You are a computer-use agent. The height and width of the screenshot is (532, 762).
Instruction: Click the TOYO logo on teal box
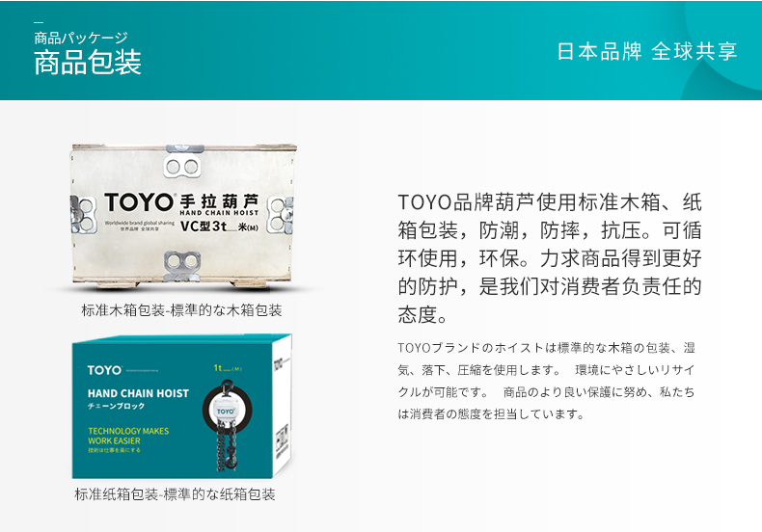click(104, 370)
